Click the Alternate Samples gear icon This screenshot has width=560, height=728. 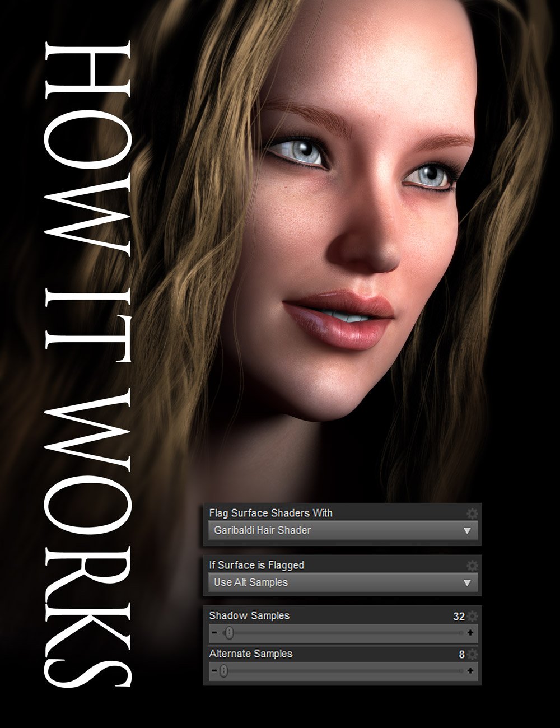tap(472, 653)
